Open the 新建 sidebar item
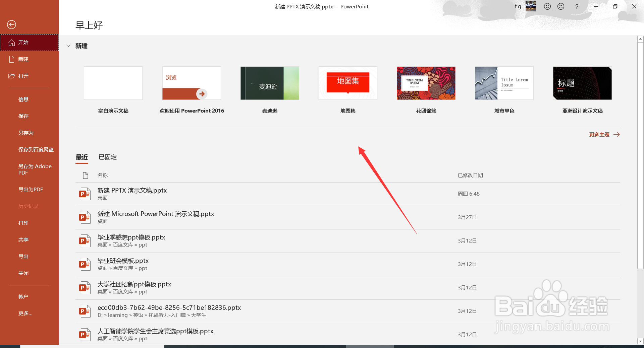 pos(23,59)
